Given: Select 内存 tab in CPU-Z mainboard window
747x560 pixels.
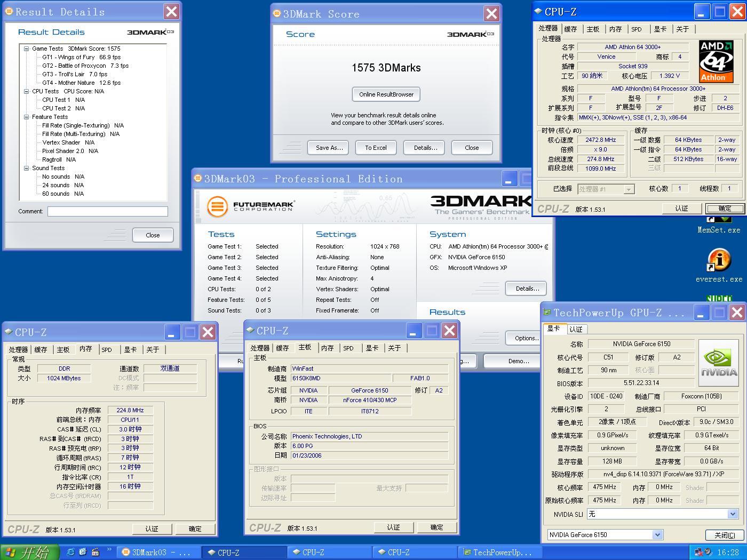Looking at the screenshot, I should (327, 348).
